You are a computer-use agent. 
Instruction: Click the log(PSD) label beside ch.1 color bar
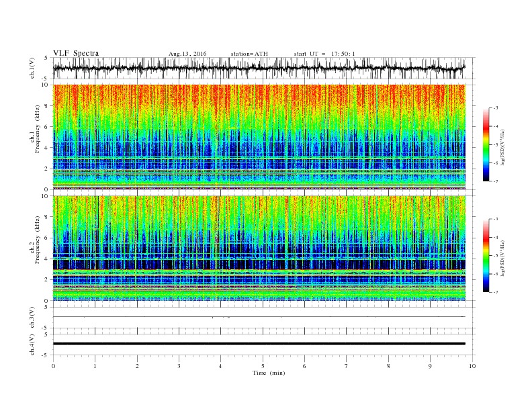[502, 148]
